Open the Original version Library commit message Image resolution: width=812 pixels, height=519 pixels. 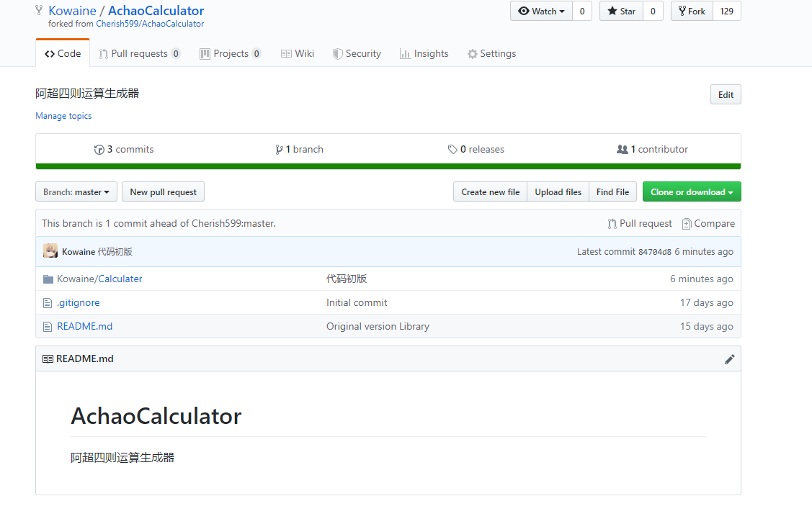[378, 327]
